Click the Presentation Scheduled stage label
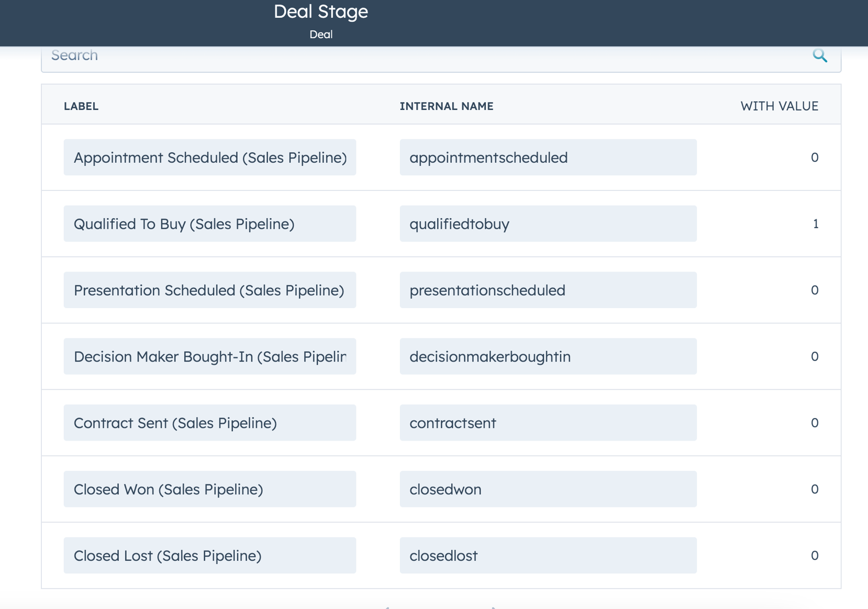 [x=209, y=290]
